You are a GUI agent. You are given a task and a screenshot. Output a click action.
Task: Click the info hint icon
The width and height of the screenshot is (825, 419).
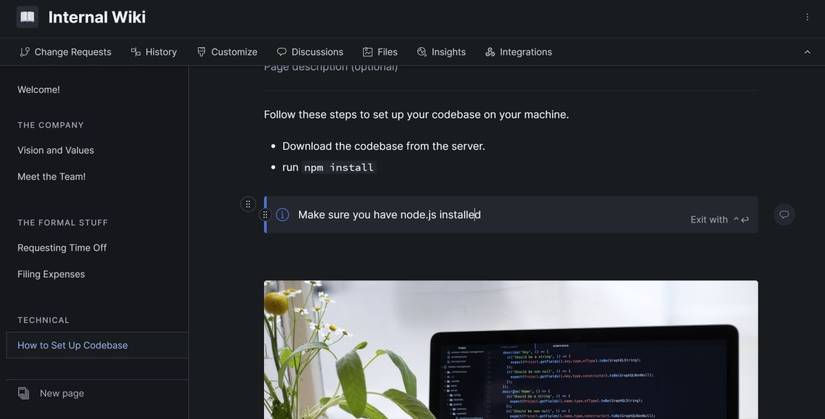283,214
